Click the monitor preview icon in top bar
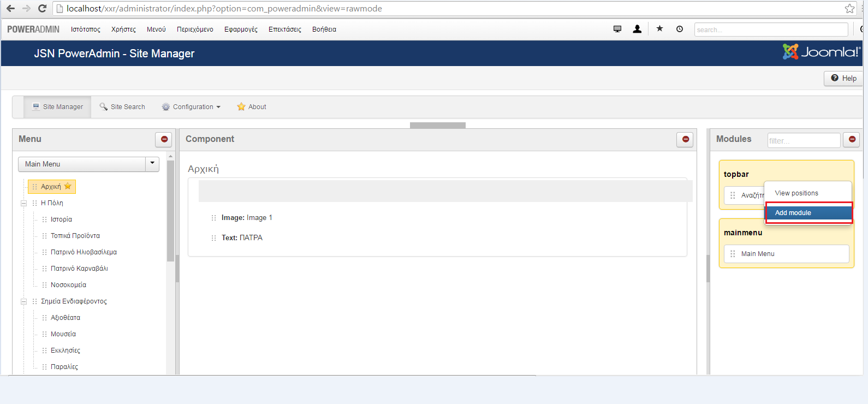 point(617,29)
